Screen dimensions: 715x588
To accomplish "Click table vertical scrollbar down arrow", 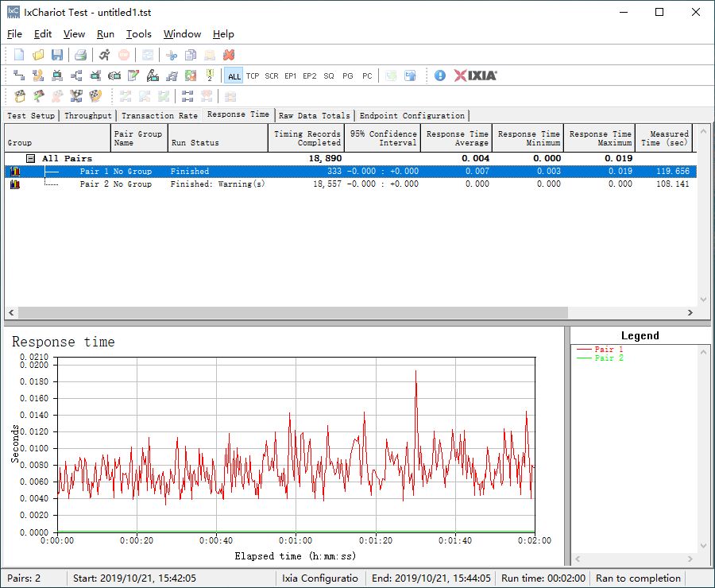I will [703, 300].
